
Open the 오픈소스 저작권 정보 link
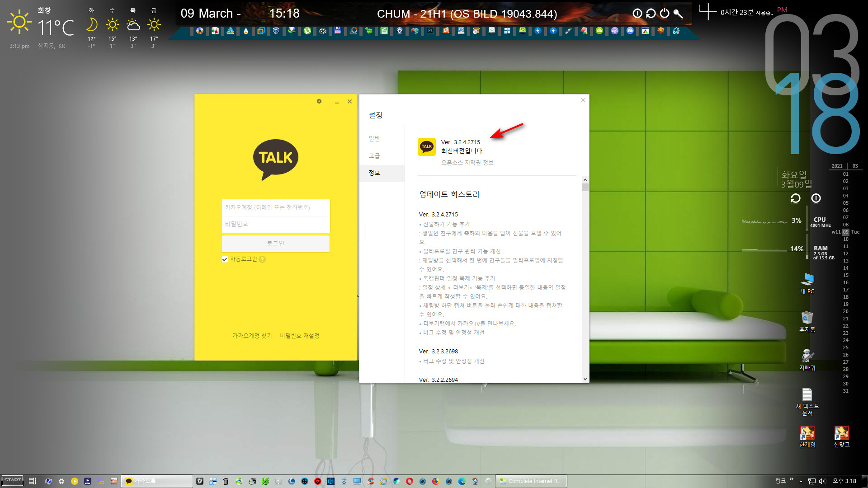tap(467, 163)
